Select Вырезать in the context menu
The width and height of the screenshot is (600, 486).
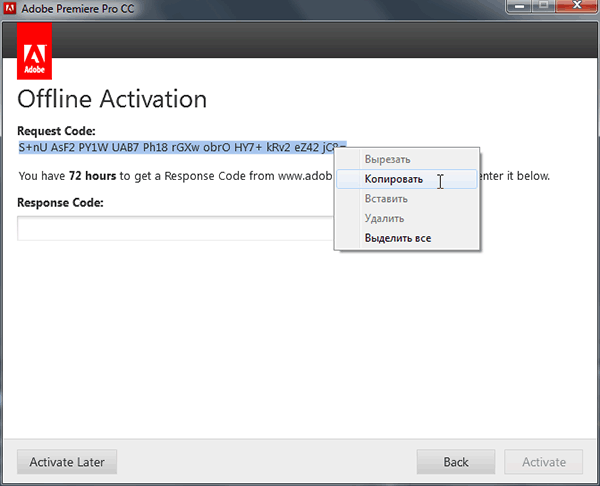pyautogui.click(x=407, y=159)
